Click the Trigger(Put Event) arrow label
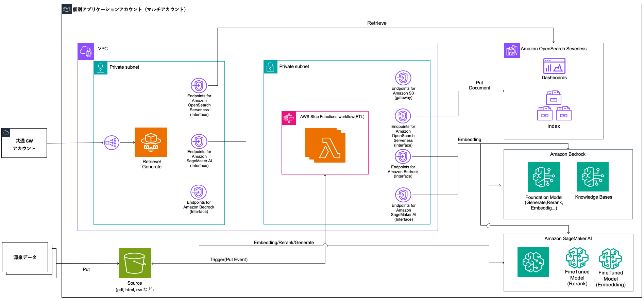644x301 pixels. coord(228,260)
